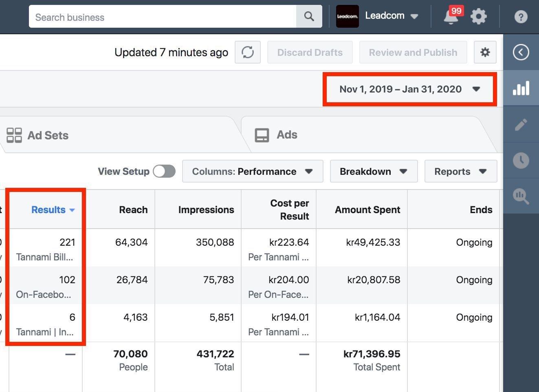The height and width of the screenshot is (392, 539).
Task: Open the top bar settings gear
Action: click(x=478, y=17)
